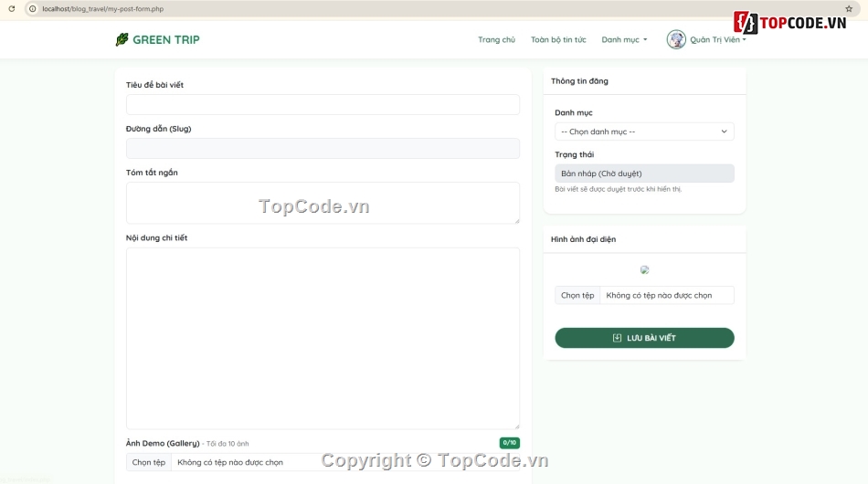
Task: Click the Nội dung chi tiết resize handle
Action: [x=517, y=426]
